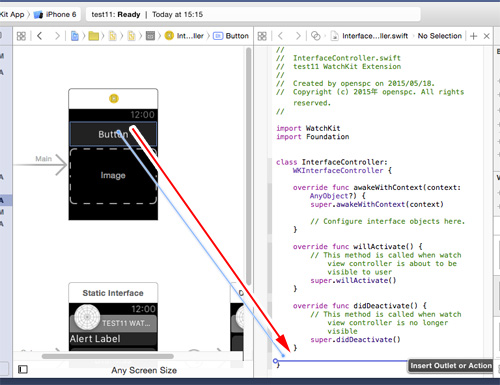
Task: Choose the iPhone 6 run destination
Action: 55,14
